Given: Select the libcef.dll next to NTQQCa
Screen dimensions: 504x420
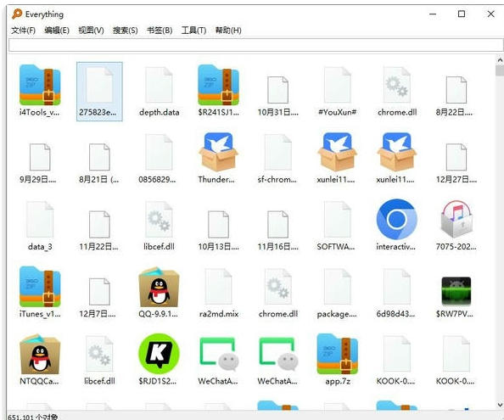Looking at the screenshot, I should pos(99,354).
